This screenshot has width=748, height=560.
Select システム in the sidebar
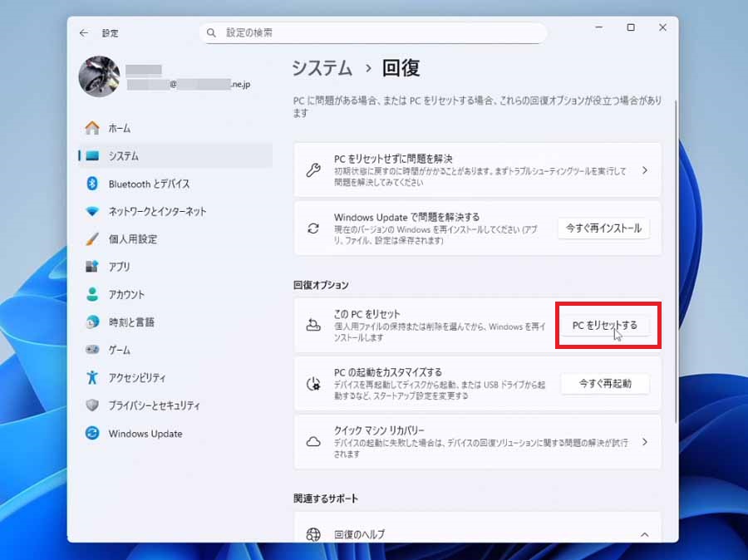click(124, 156)
